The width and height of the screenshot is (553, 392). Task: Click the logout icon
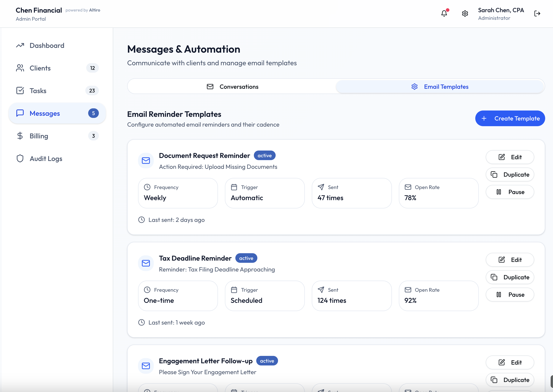point(537,13)
